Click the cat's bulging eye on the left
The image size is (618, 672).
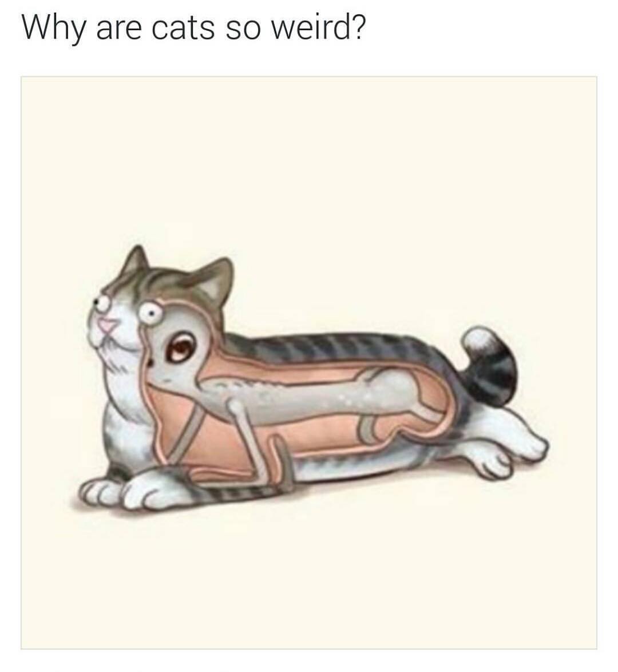[x=102, y=303]
